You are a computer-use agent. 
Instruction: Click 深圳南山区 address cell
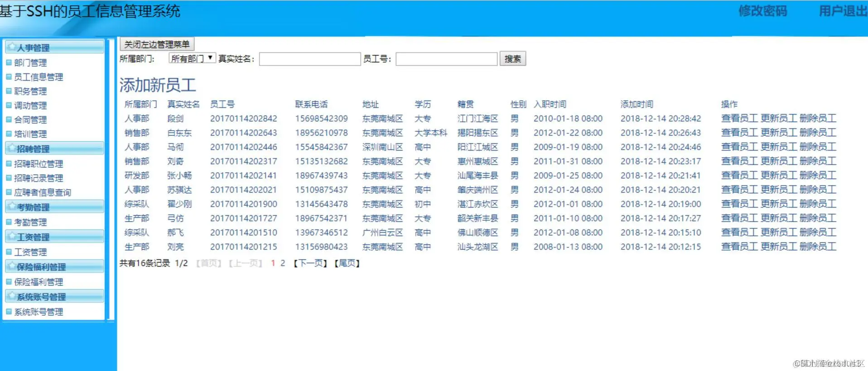point(383,147)
